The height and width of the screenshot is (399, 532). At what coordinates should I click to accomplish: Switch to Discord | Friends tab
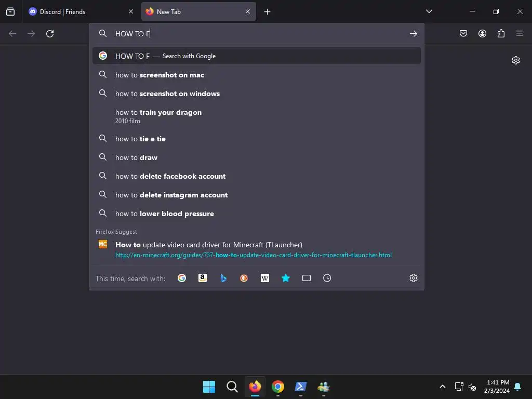point(82,11)
